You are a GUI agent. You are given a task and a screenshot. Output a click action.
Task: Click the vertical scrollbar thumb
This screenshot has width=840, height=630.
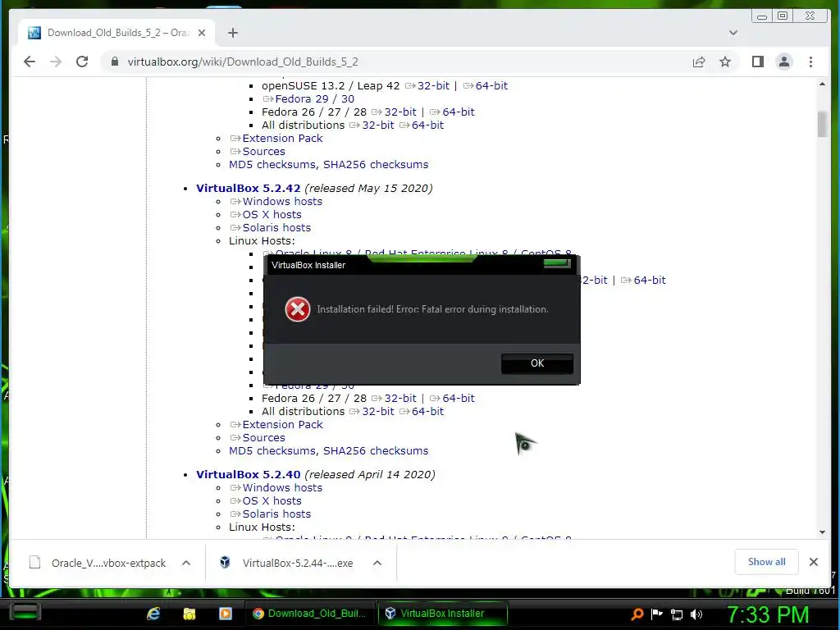point(822,124)
